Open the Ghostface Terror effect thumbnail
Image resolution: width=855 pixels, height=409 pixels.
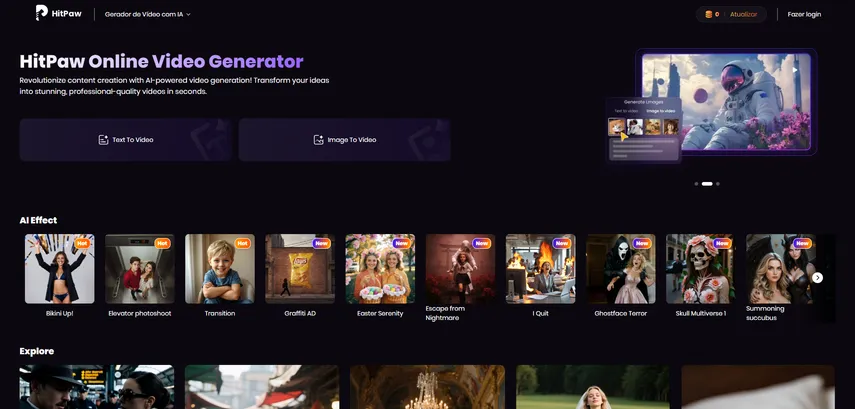pyautogui.click(x=621, y=269)
